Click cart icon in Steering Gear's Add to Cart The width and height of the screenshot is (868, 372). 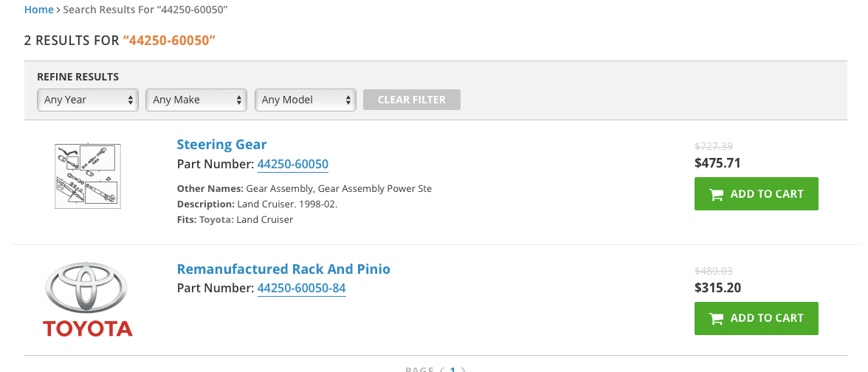(x=716, y=194)
